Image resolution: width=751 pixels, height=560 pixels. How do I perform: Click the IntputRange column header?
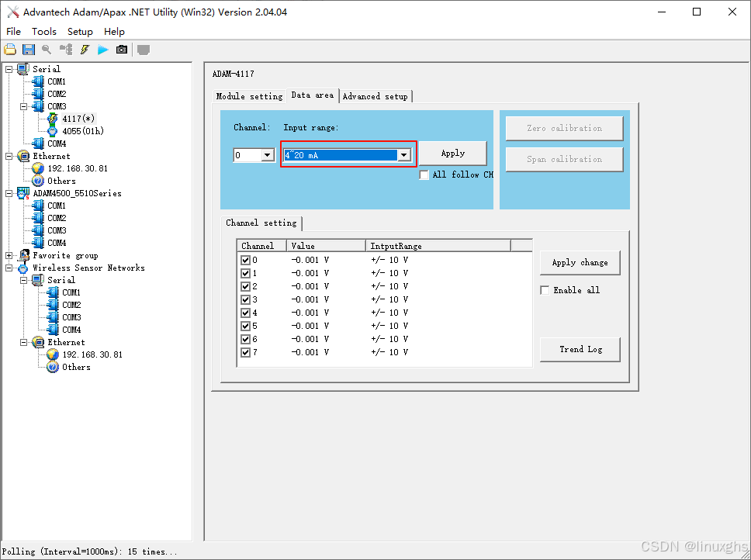pos(438,246)
